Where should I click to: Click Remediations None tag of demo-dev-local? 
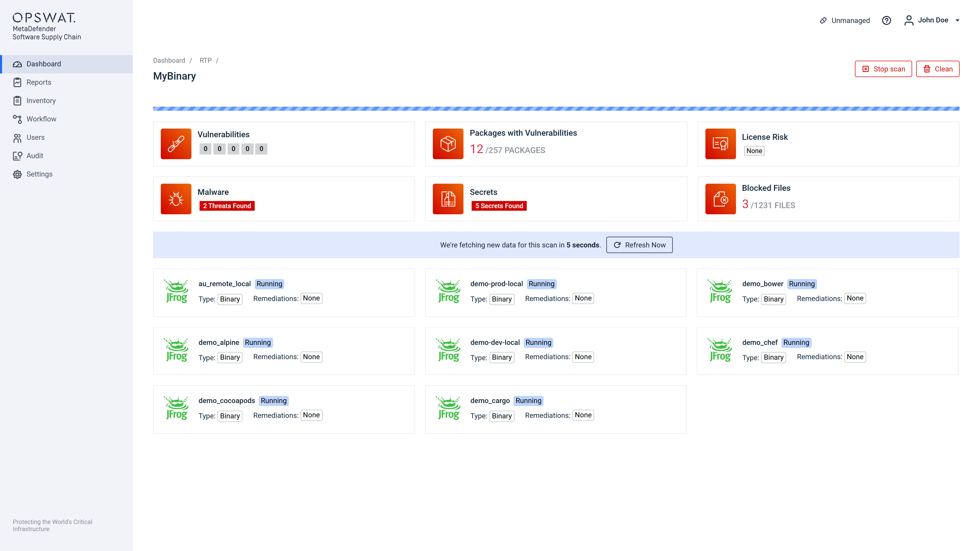click(x=583, y=357)
